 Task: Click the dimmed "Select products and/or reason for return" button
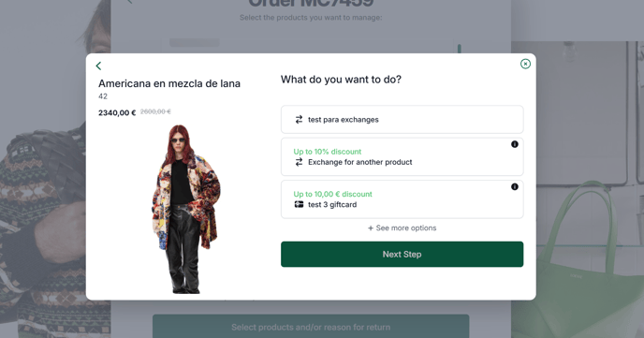point(311,327)
